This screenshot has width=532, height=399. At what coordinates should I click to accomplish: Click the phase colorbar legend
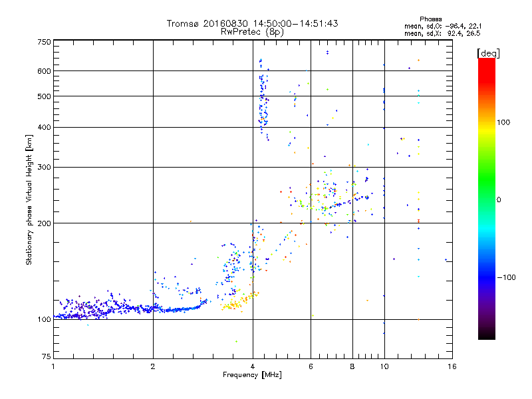tap(487, 198)
